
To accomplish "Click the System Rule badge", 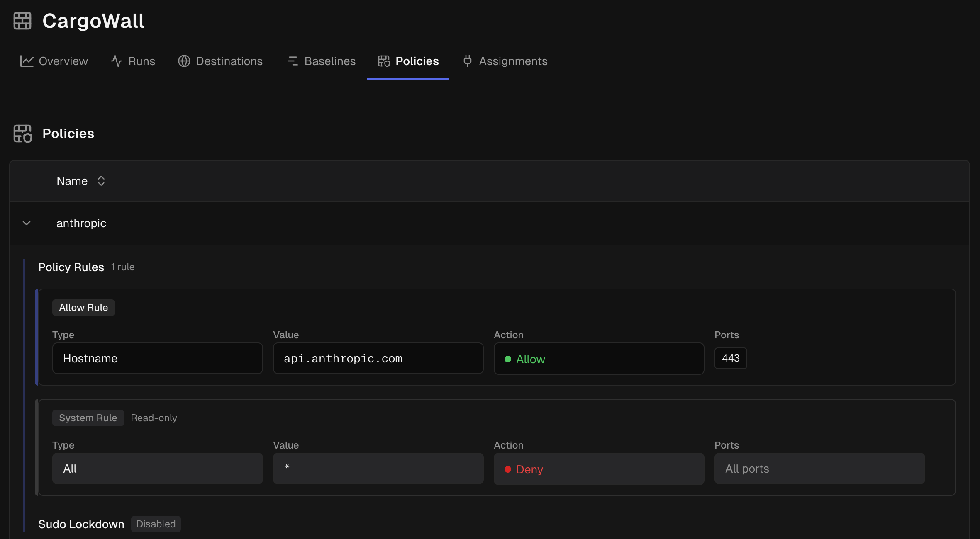I will tap(88, 418).
